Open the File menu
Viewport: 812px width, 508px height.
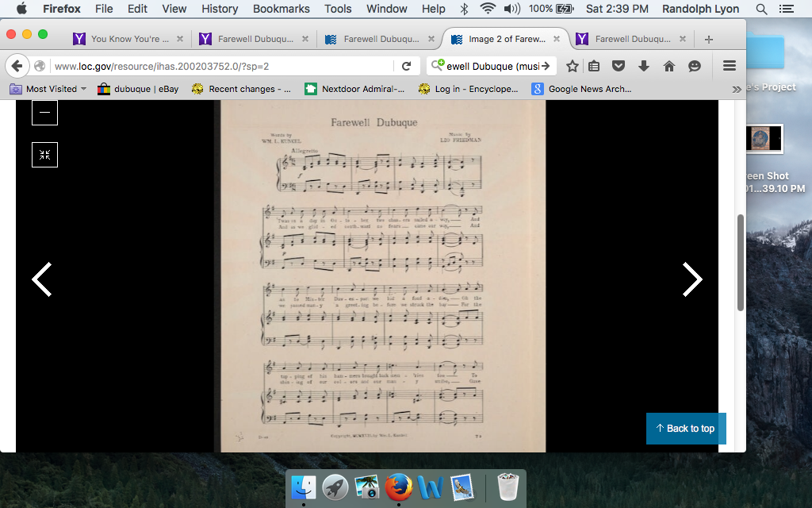coord(104,9)
